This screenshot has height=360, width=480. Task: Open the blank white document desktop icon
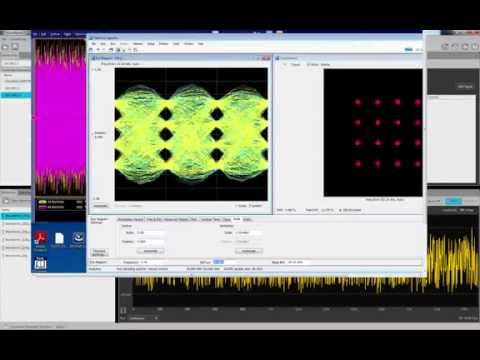tap(59, 238)
